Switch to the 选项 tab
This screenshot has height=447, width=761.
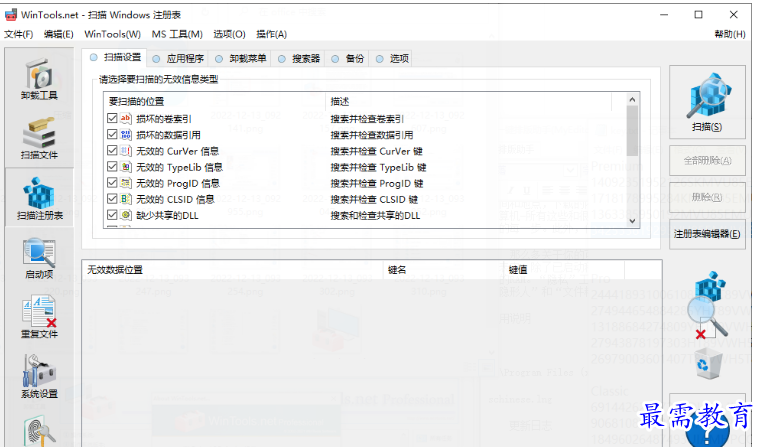pyautogui.click(x=392, y=59)
